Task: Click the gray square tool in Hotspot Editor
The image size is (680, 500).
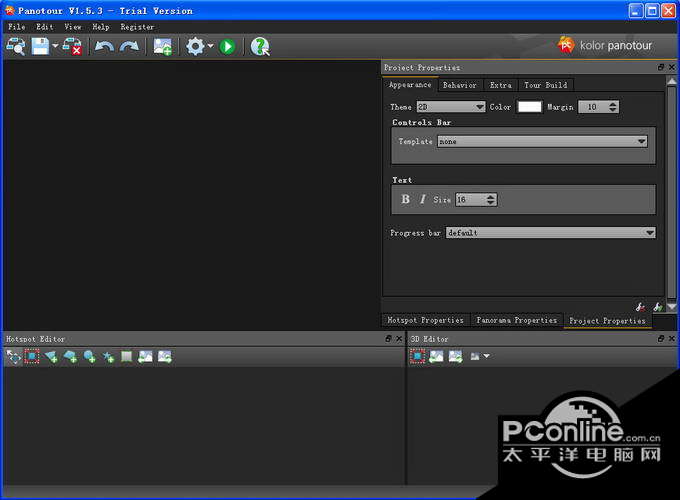Action: (x=127, y=356)
